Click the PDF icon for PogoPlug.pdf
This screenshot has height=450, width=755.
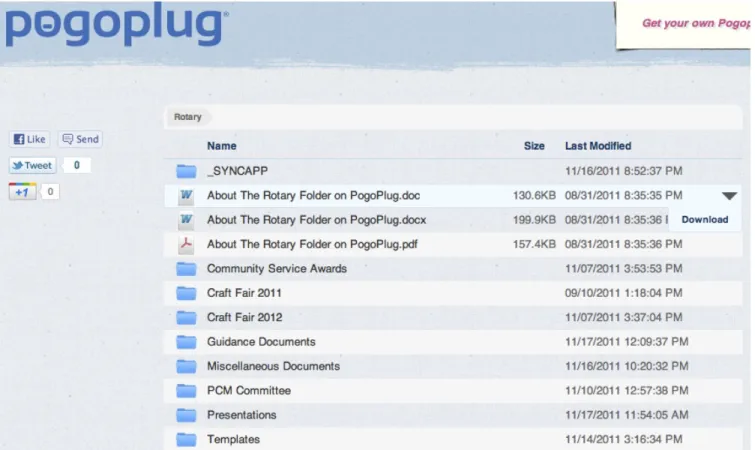tap(186, 244)
